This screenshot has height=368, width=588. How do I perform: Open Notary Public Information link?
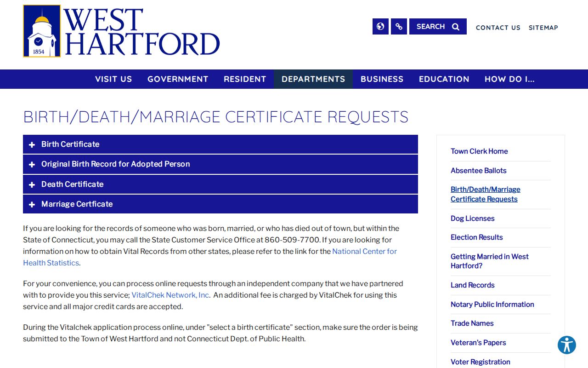(x=492, y=305)
